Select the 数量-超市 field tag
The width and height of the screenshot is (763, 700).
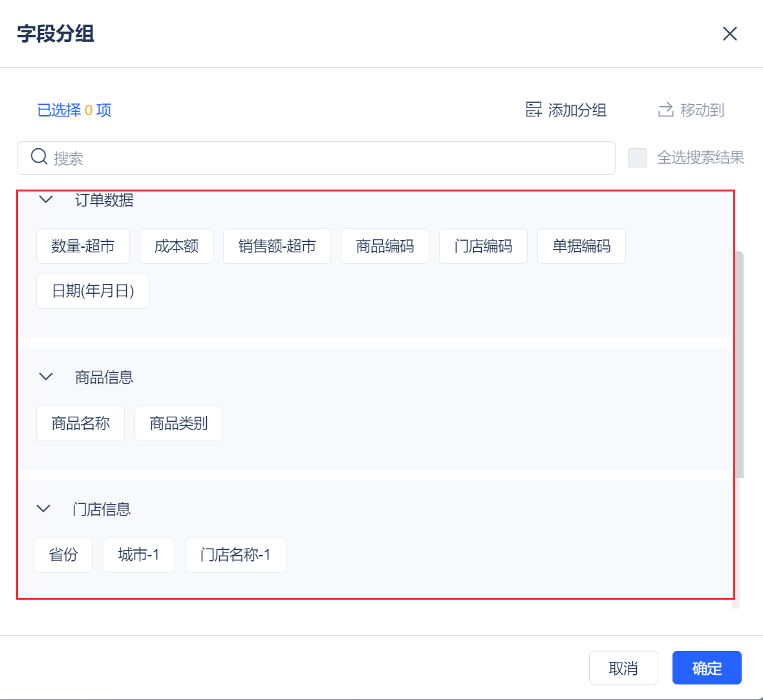point(83,246)
